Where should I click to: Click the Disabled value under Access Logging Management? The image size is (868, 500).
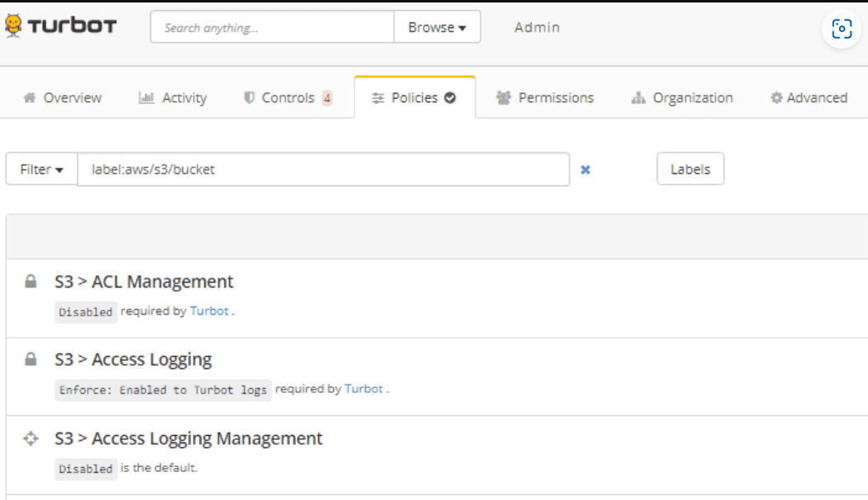pyautogui.click(x=86, y=469)
